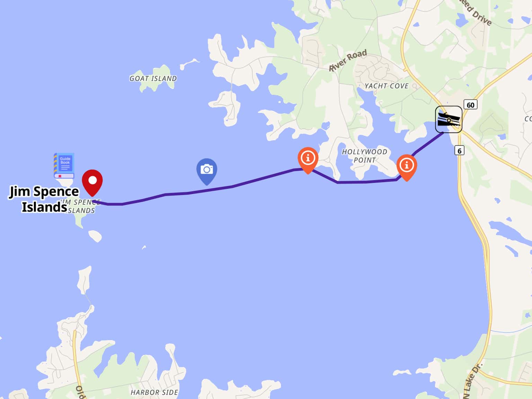The width and height of the screenshot is (532, 399).
Task: Click the boat ramp launch icon
Action: click(449, 119)
